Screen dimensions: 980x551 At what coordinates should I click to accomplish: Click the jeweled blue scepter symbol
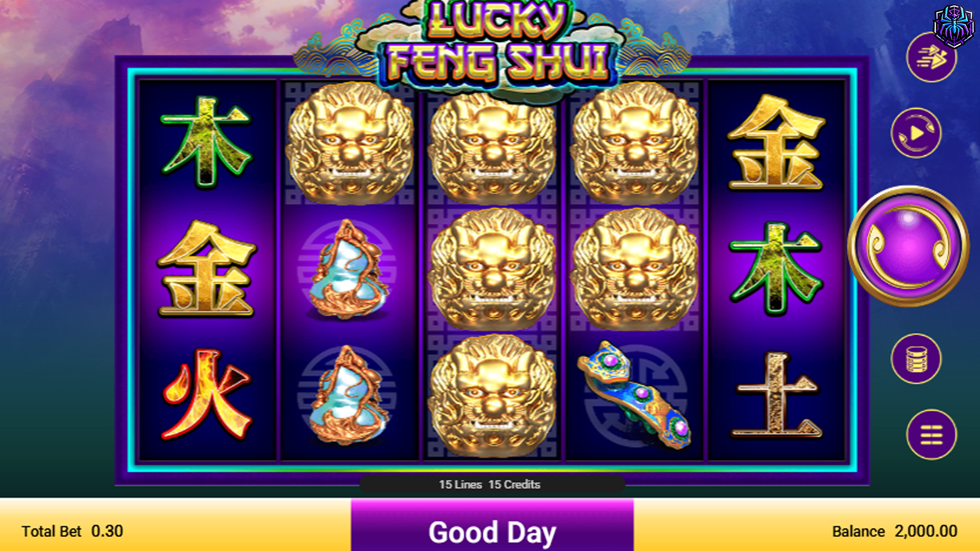[x=634, y=394]
